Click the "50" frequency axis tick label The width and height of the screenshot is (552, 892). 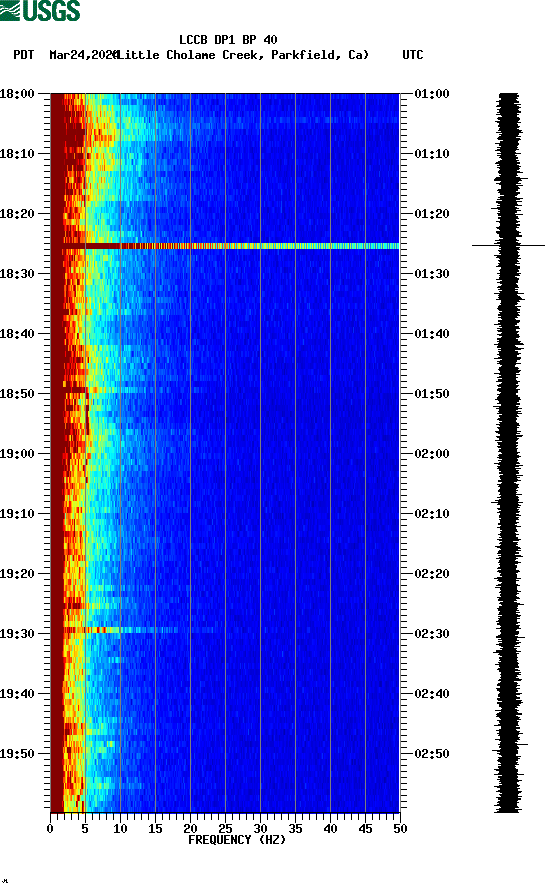click(400, 829)
